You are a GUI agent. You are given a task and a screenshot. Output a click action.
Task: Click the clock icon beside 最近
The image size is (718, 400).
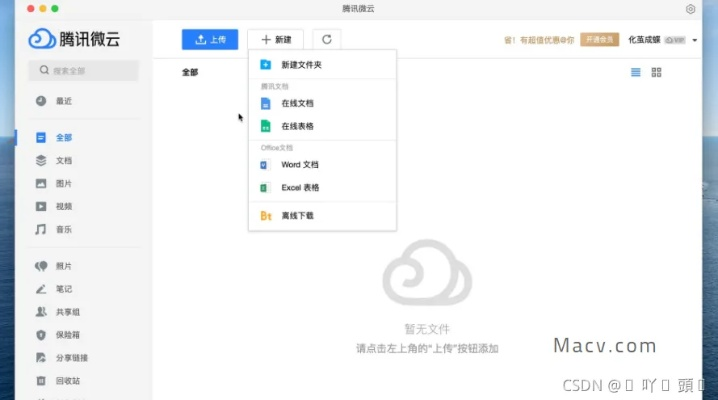tap(41, 101)
